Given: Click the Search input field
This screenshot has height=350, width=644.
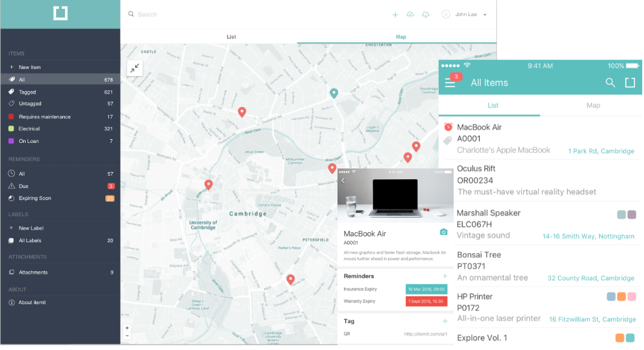Looking at the screenshot, I should pyautogui.click(x=255, y=14).
